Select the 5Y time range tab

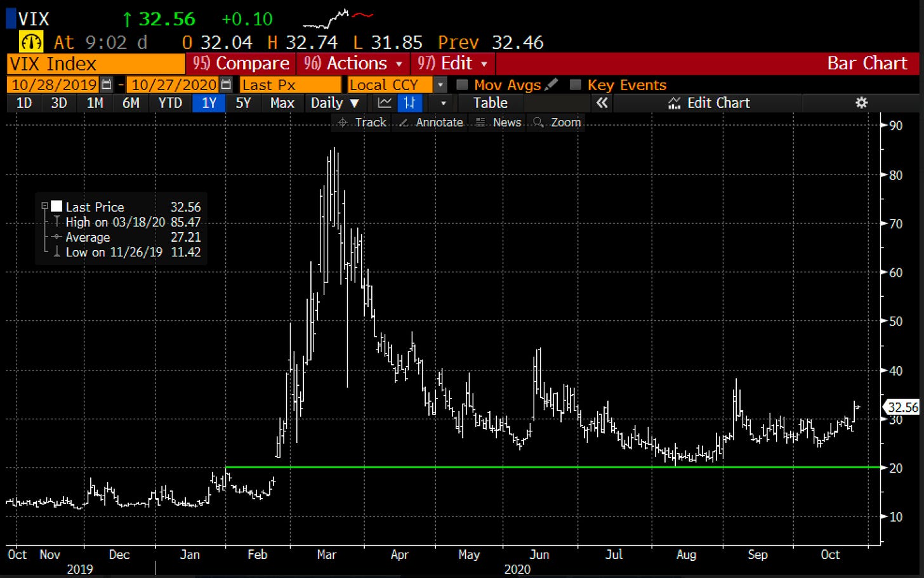[x=243, y=103]
